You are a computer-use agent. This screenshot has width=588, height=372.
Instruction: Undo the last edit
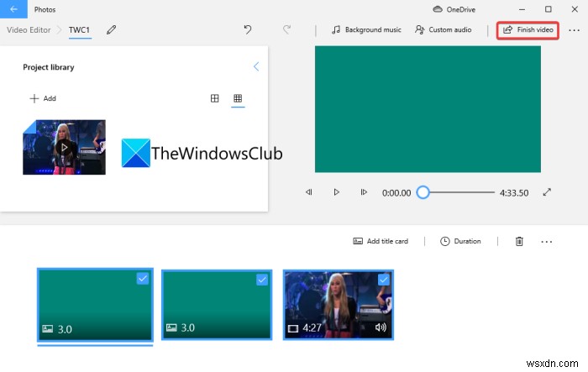pyautogui.click(x=248, y=29)
